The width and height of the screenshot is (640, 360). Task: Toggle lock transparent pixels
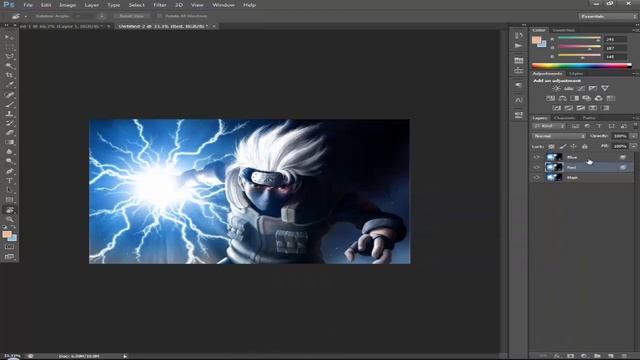(x=551, y=146)
